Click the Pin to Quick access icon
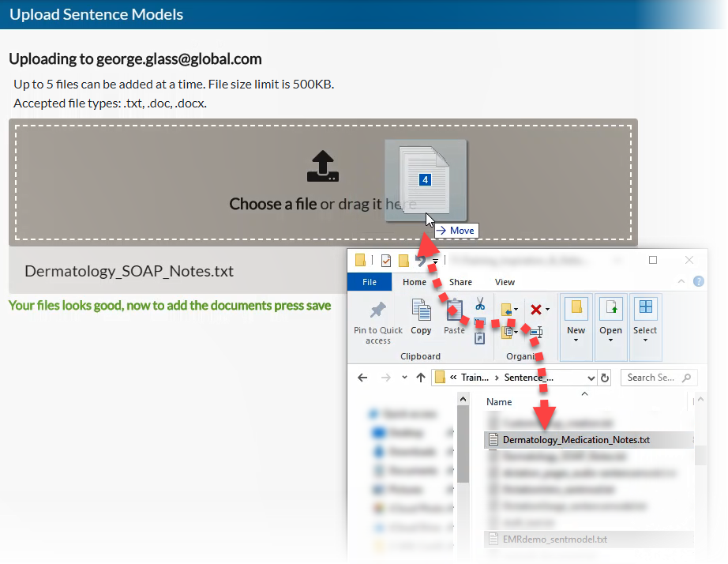728x564 pixels. click(377, 310)
